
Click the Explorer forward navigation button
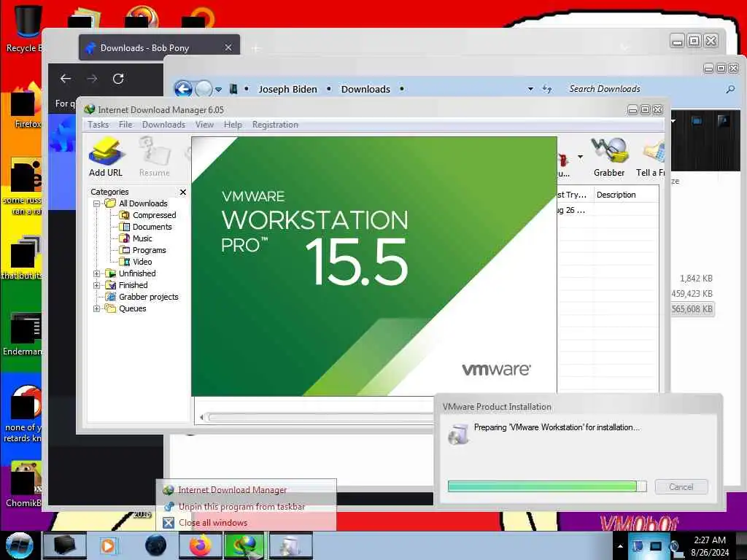[204, 89]
